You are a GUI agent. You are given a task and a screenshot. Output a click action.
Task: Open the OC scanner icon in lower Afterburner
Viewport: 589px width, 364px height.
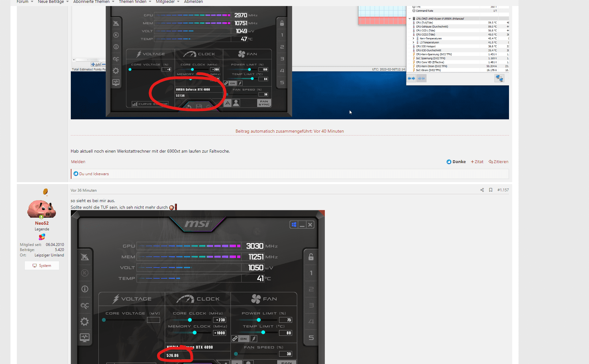(84, 306)
